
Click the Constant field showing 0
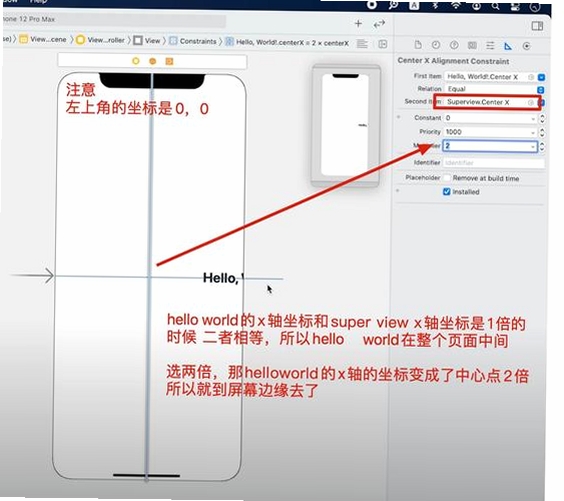490,118
